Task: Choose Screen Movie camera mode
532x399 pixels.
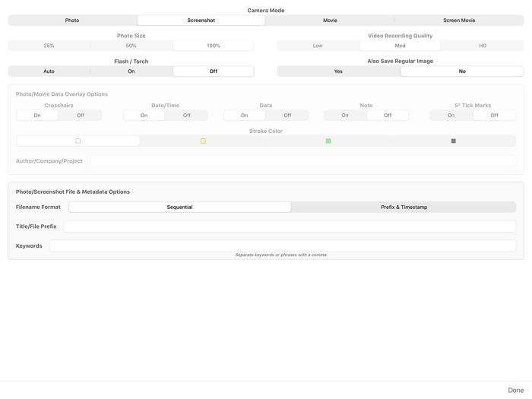Action: click(x=459, y=21)
